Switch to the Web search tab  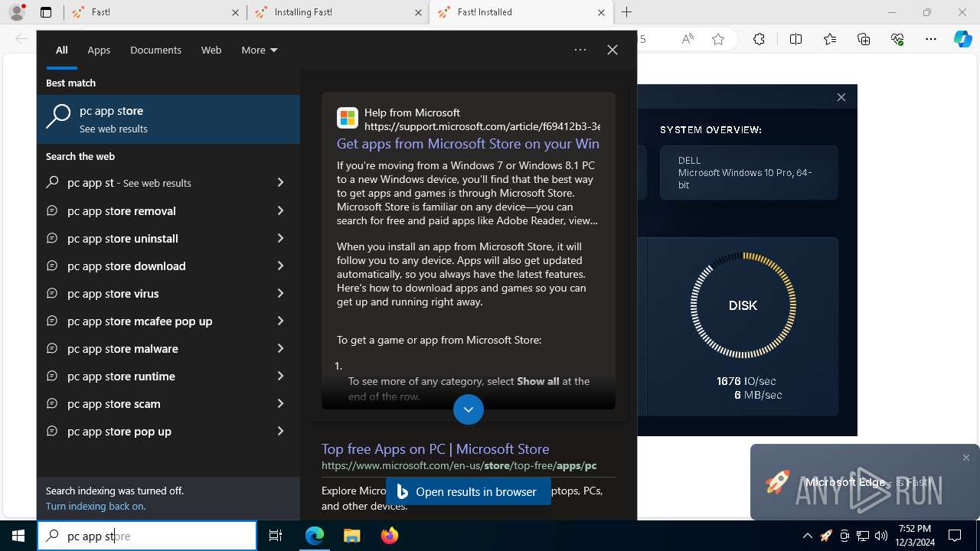tap(211, 50)
